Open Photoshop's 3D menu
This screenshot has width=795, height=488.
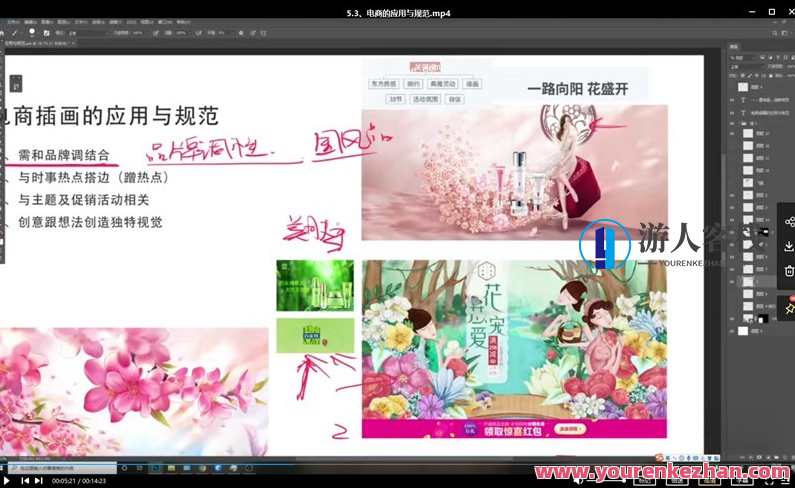[131, 22]
